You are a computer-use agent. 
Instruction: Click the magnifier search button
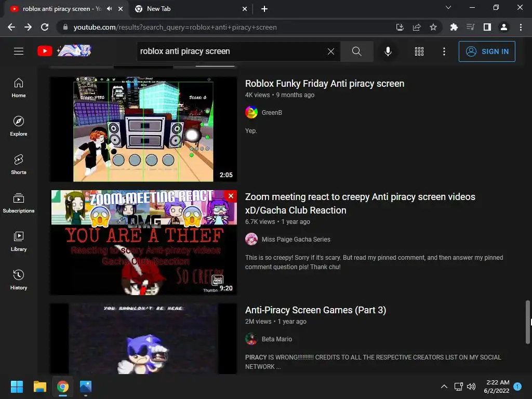click(356, 51)
